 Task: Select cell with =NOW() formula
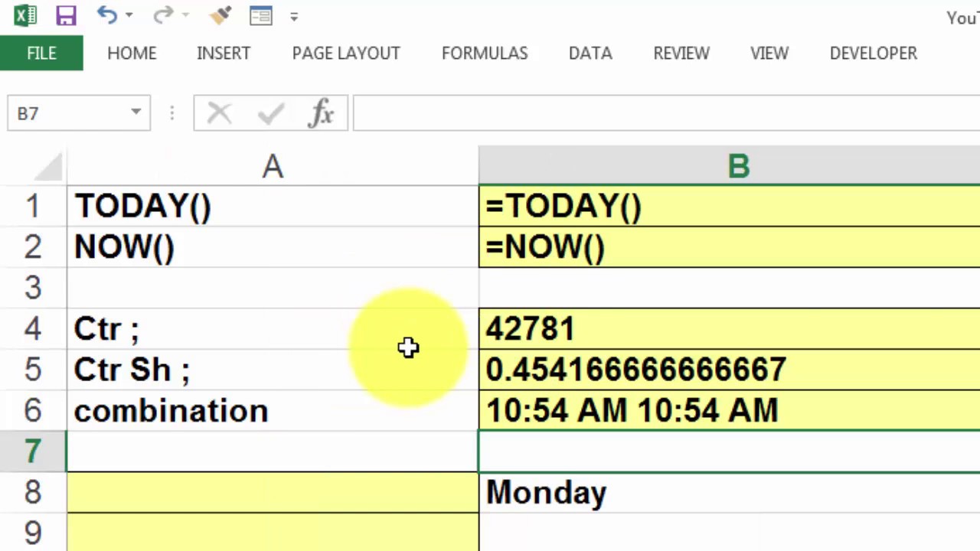729,246
